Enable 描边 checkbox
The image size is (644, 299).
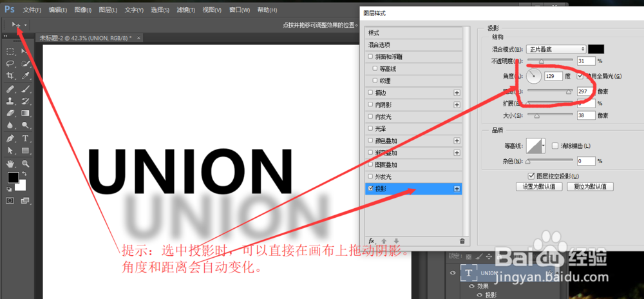point(371,93)
